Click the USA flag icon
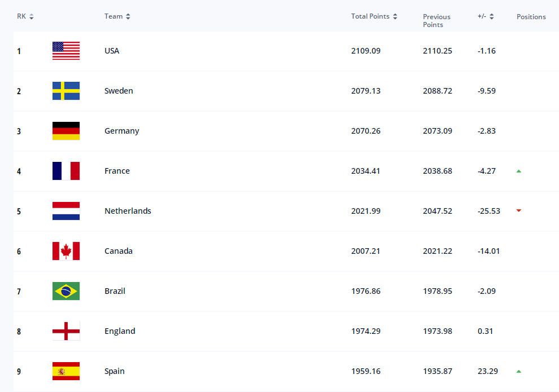Image resolution: width=559 pixels, height=392 pixels. [66, 51]
